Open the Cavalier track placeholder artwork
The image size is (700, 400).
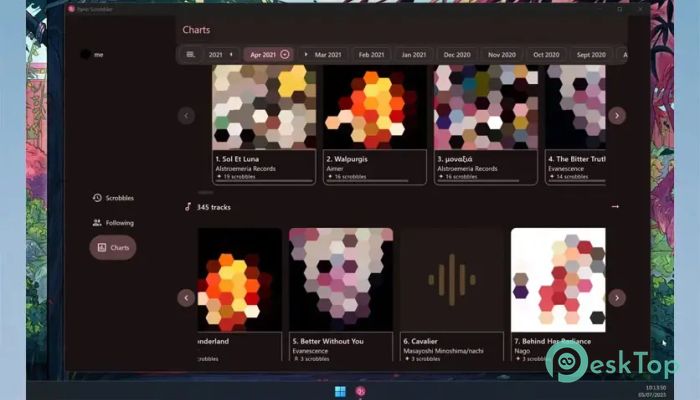[x=452, y=279]
